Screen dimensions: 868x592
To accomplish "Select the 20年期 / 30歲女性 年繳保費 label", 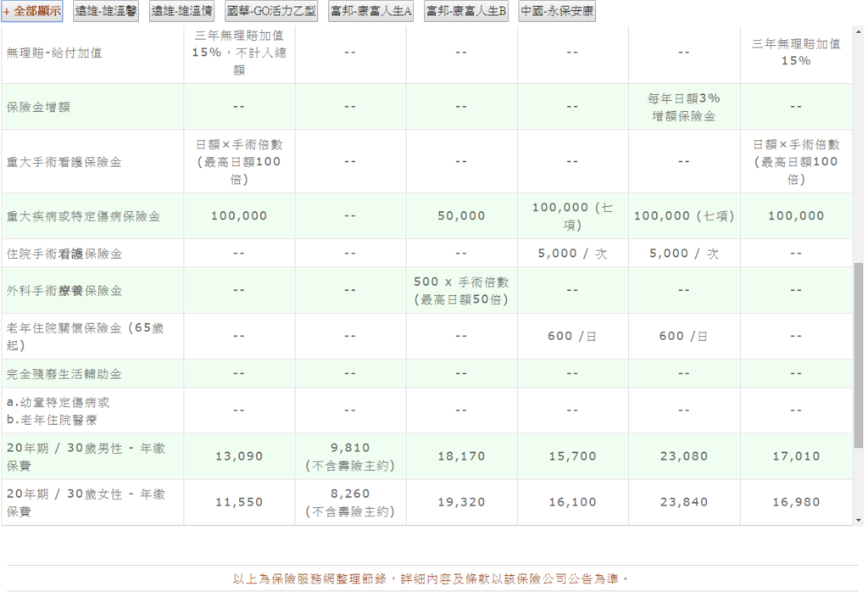I will coord(86,503).
